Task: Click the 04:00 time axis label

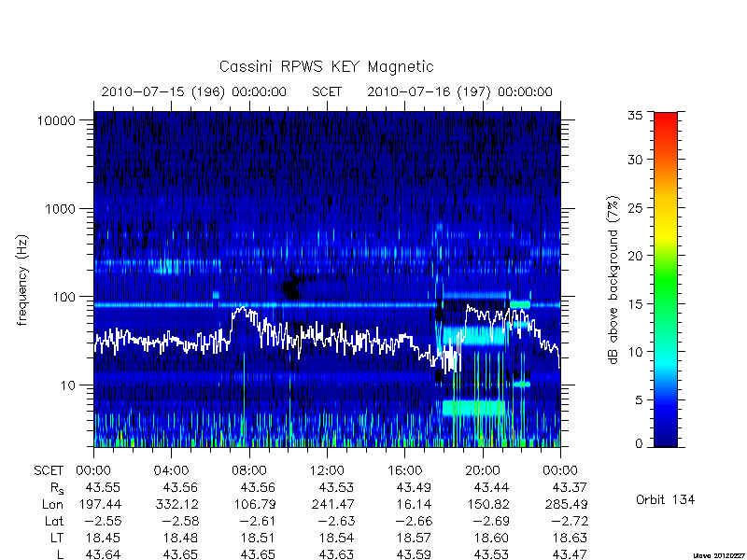Action: [171, 470]
